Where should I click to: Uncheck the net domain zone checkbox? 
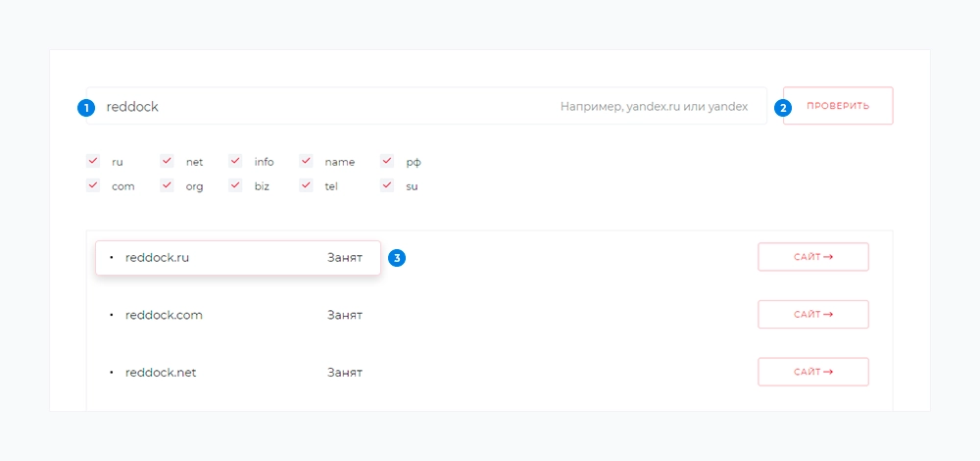pos(168,161)
